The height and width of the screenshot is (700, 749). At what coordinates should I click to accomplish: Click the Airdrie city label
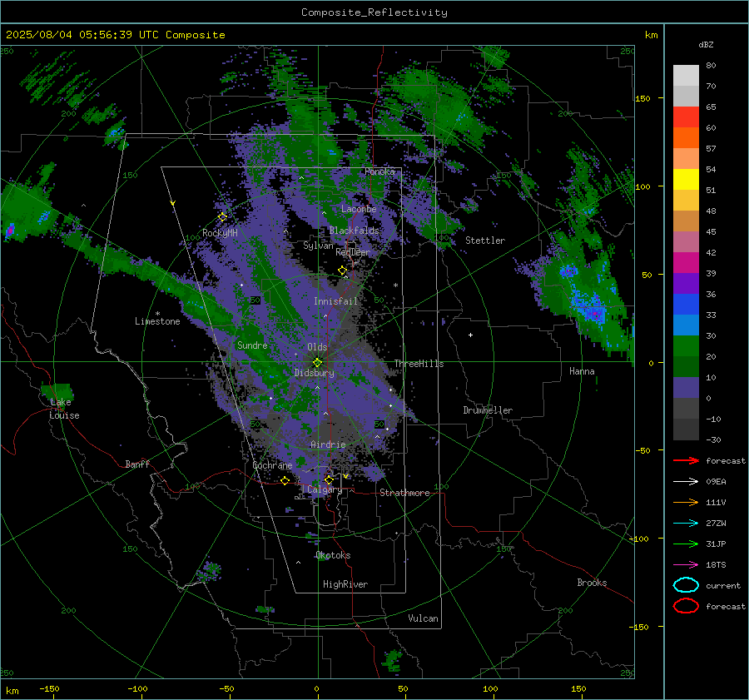[x=328, y=444]
